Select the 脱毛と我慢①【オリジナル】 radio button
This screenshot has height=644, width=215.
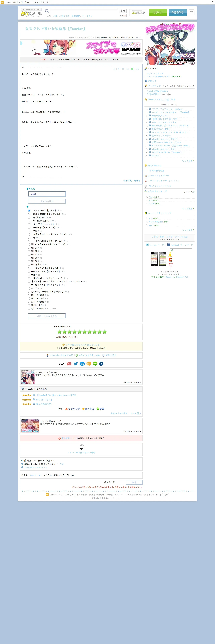pyautogui.click(x=29, y=214)
